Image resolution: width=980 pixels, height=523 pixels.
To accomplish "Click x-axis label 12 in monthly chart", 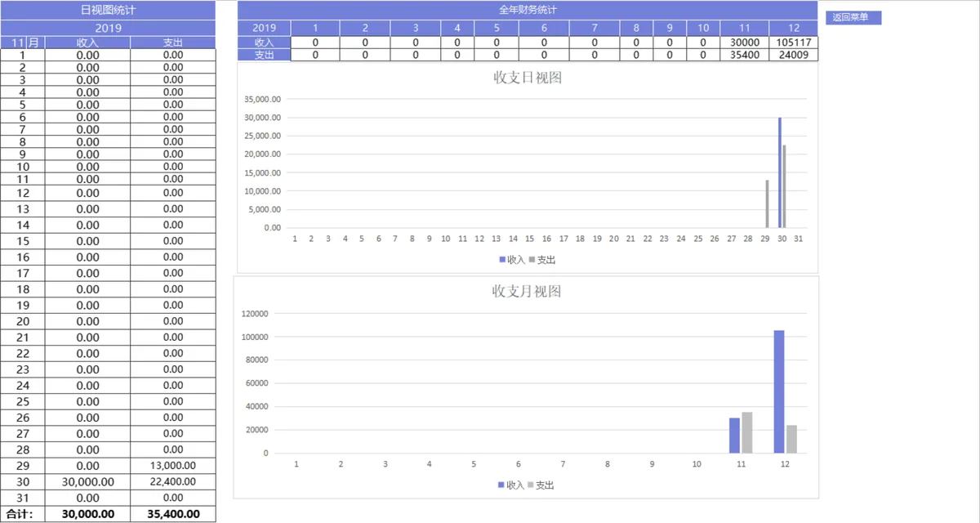I will pyautogui.click(x=785, y=464).
